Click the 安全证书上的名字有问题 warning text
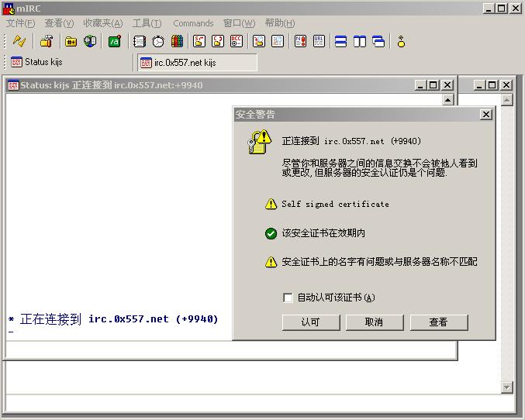This screenshot has width=525, height=420. (x=379, y=262)
